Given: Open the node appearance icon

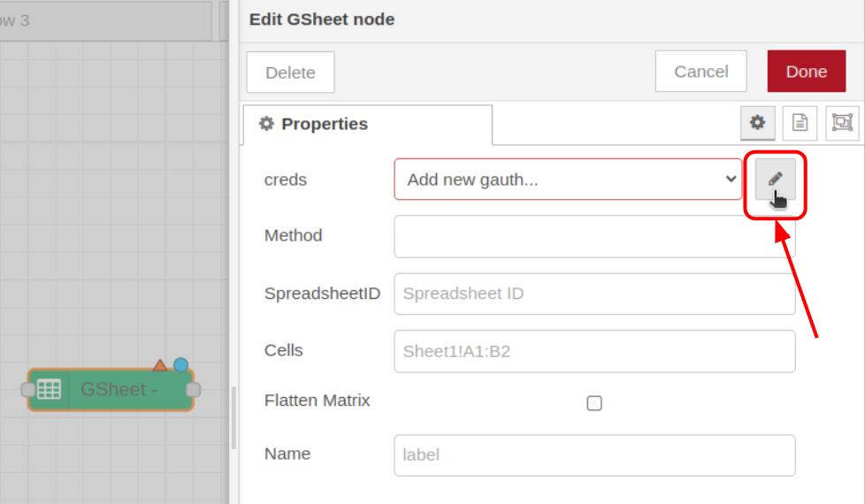Looking at the screenshot, I should (x=842, y=122).
